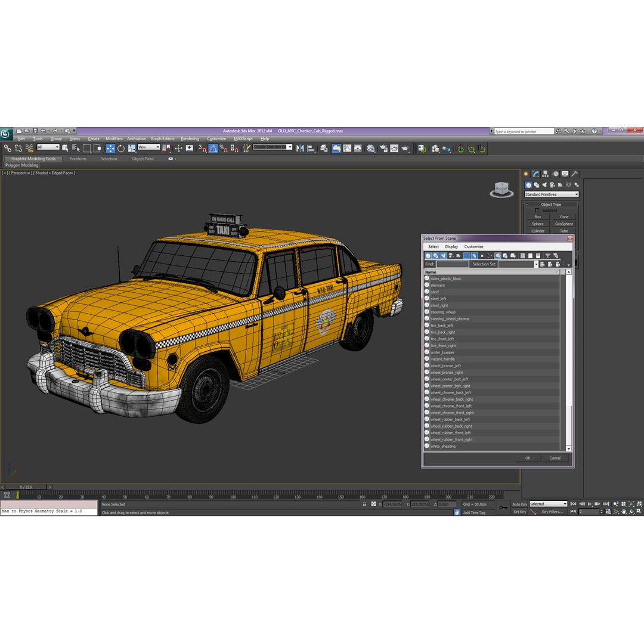The image size is (644, 644).
Task: Open the Align tool
Action: (x=311, y=148)
